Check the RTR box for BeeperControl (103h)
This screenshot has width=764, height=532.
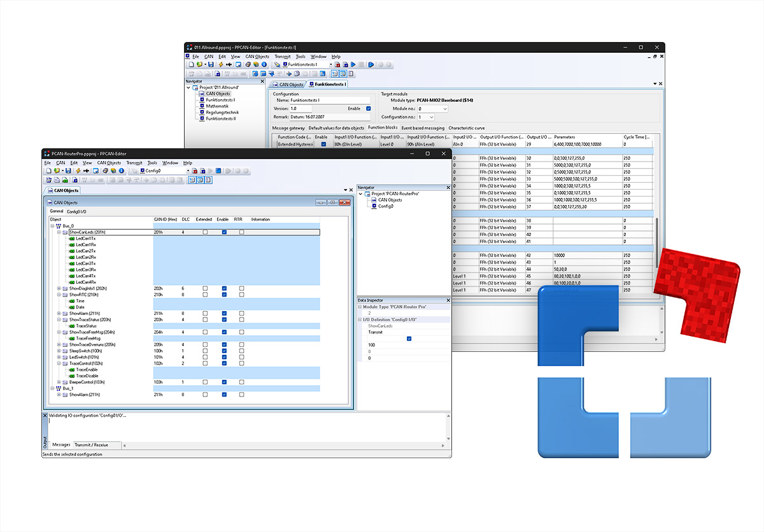241,382
